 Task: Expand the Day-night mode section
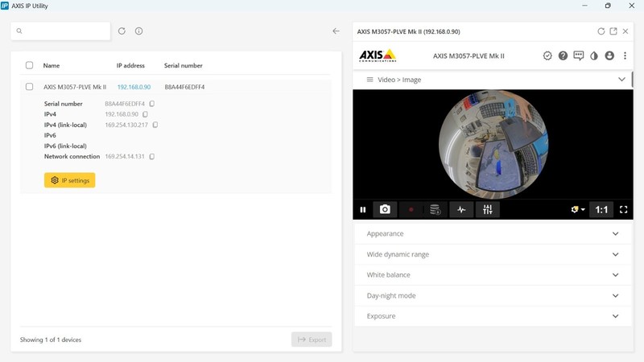click(x=493, y=295)
